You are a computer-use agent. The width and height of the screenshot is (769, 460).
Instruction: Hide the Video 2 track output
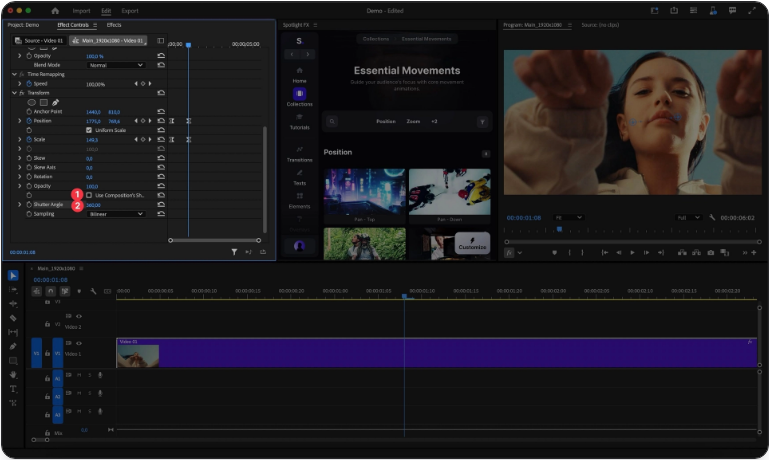click(x=78, y=316)
